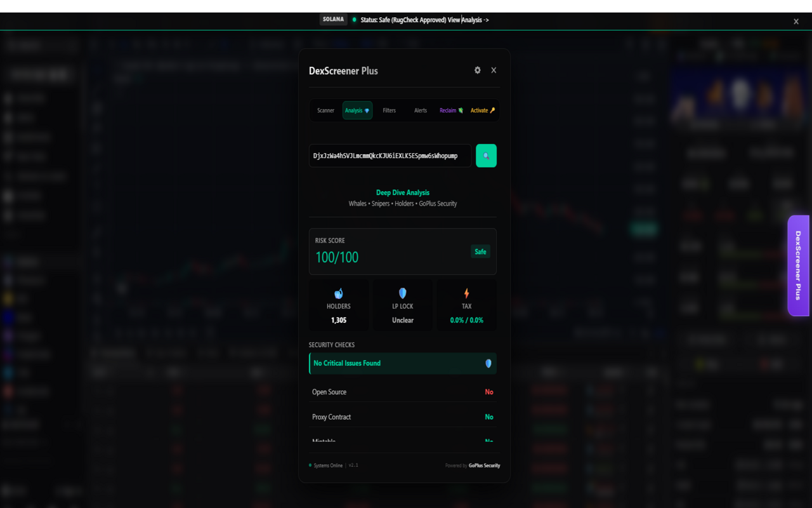Click the Tax lightning bolt icon

point(467,293)
